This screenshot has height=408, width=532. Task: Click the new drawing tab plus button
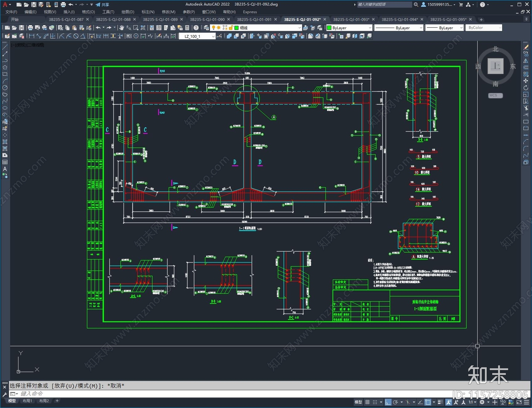481,20
